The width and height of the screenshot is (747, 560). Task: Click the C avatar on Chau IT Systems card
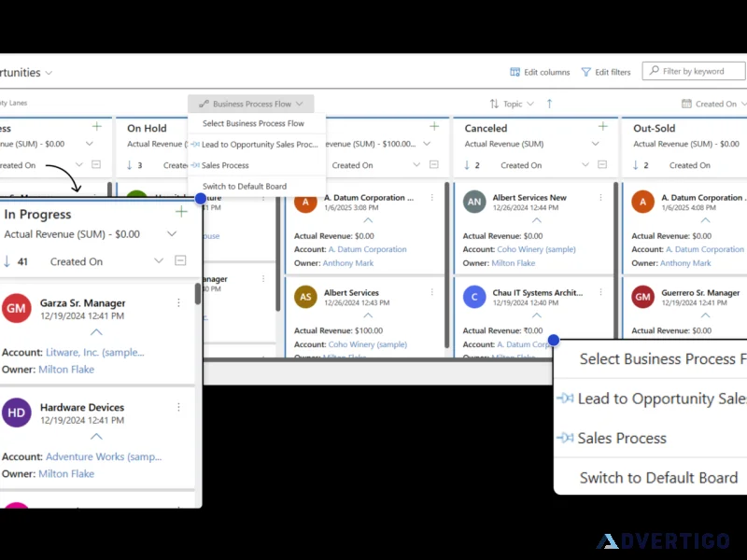coord(474,297)
